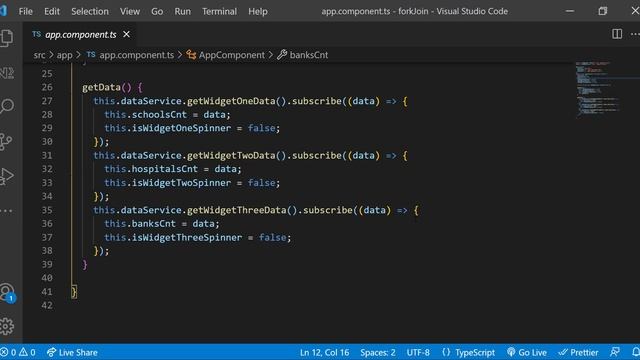Open the View menu
This screenshot has width=640, height=360.
130,11
